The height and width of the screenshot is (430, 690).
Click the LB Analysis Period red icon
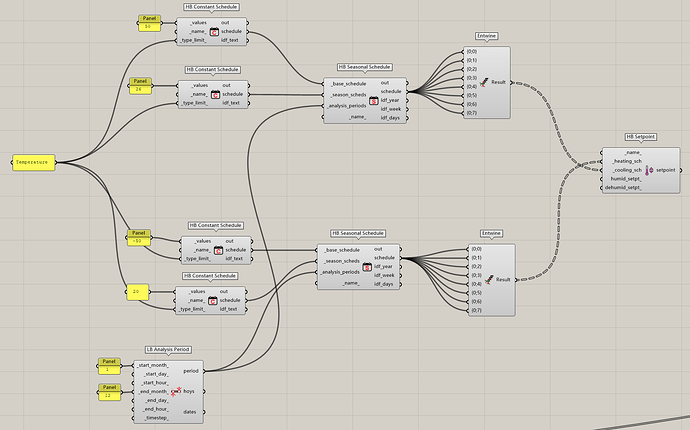(x=176, y=391)
